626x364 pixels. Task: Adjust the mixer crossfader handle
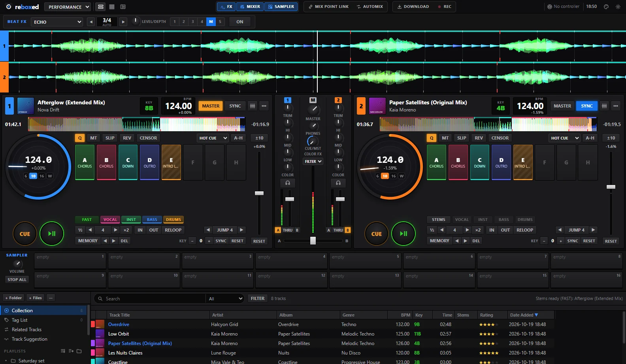click(x=313, y=241)
